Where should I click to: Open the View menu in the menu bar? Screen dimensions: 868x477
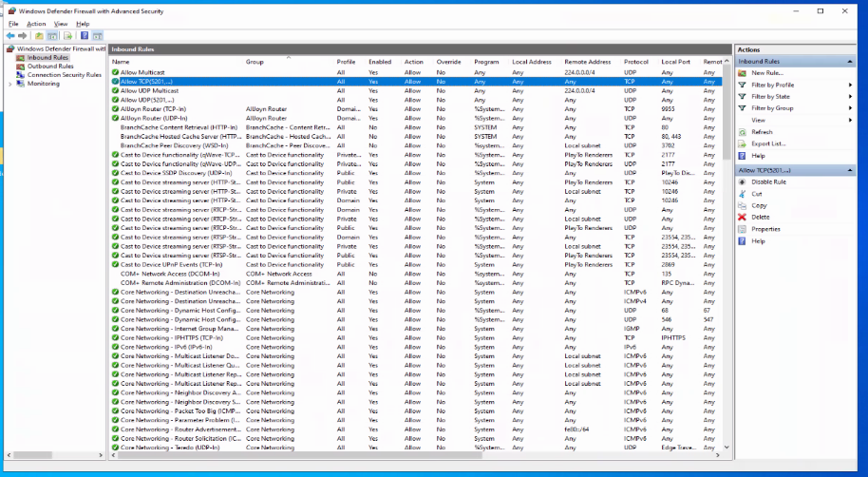click(x=61, y=24)
